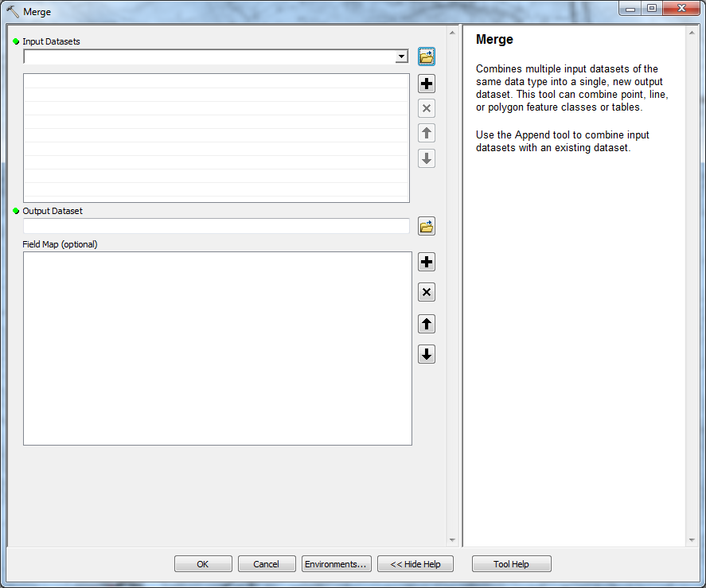The width and height of the screenshot is (706, 588).
Task: Click inside the Field Map list box
Action: (216, 348)
